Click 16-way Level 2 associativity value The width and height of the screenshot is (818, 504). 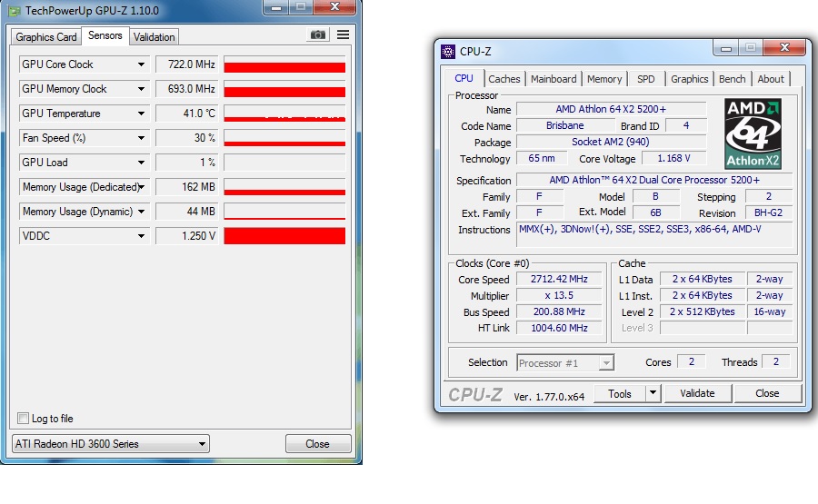click(x=770, y=311)
